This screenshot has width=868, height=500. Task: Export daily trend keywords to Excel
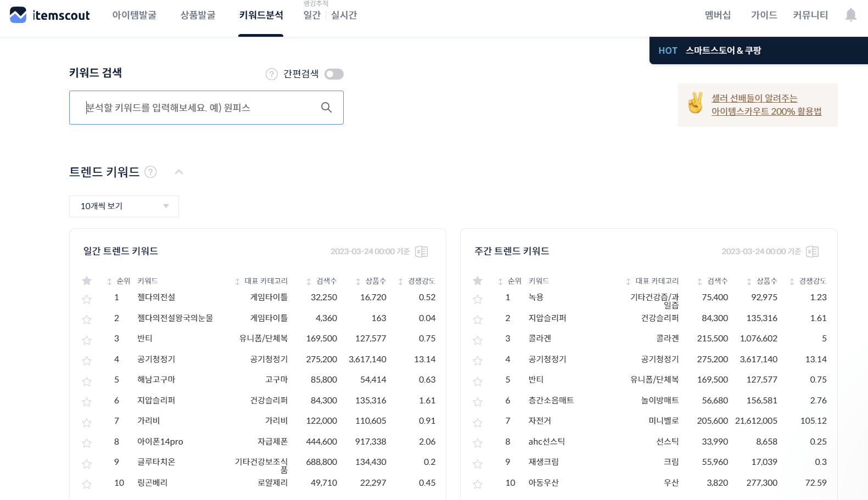(x=421, y=251)
